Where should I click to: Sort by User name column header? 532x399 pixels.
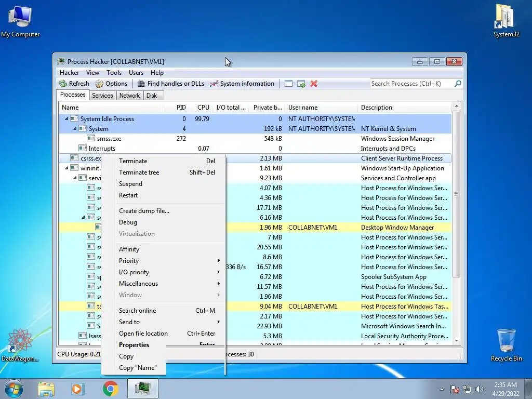321,107
